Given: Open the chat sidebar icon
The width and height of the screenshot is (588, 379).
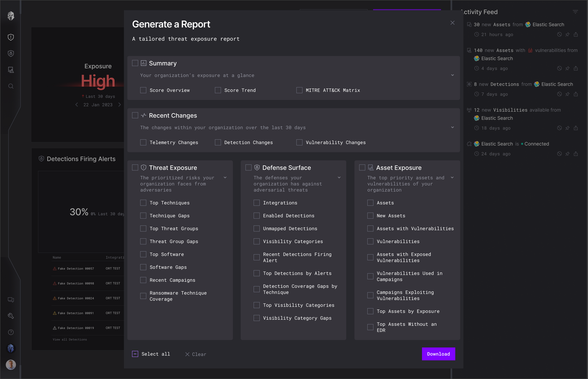Looking at the screenshot, I should 11,300.
